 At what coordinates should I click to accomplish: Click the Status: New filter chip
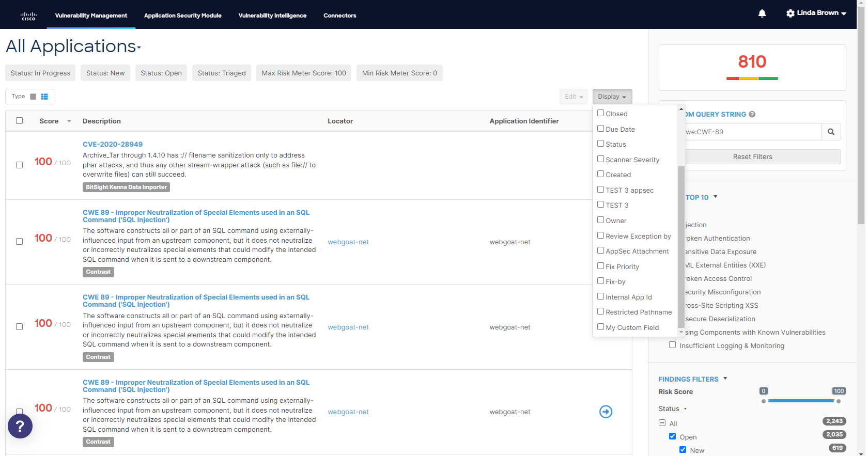point(105,73)
